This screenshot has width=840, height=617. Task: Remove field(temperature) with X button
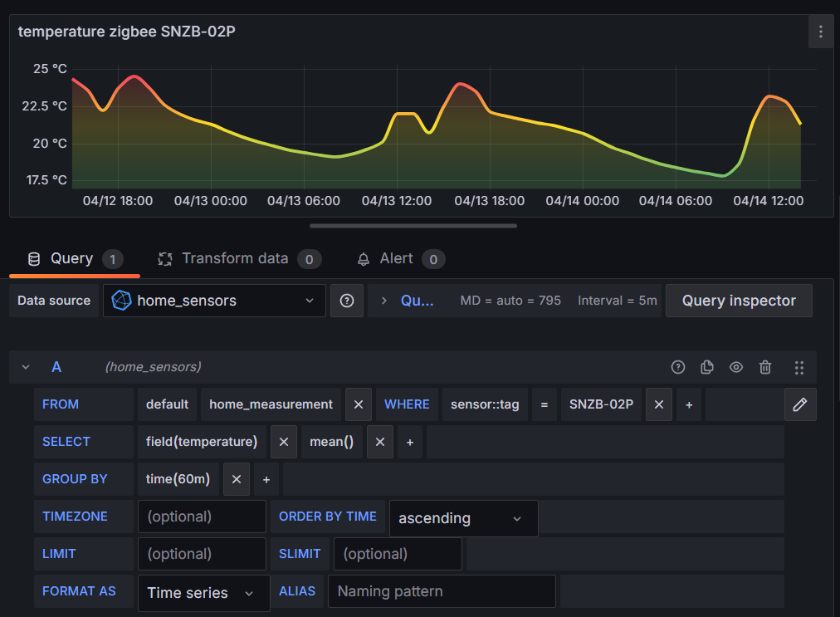point(284,442)
